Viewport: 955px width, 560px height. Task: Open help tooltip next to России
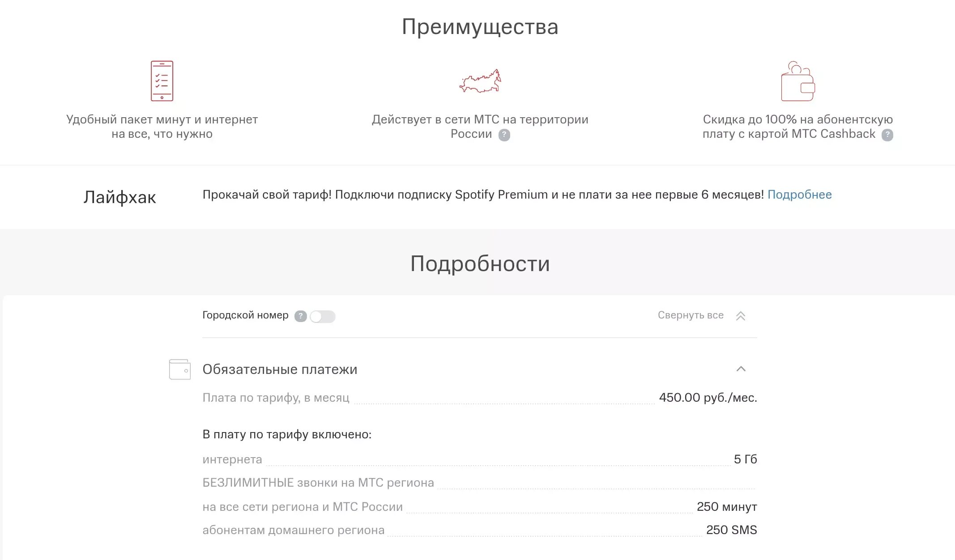(x=504, y=135)
